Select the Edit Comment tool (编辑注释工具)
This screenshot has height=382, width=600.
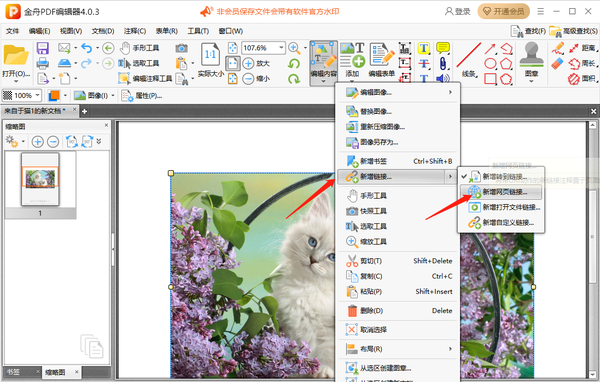point(145,78)
